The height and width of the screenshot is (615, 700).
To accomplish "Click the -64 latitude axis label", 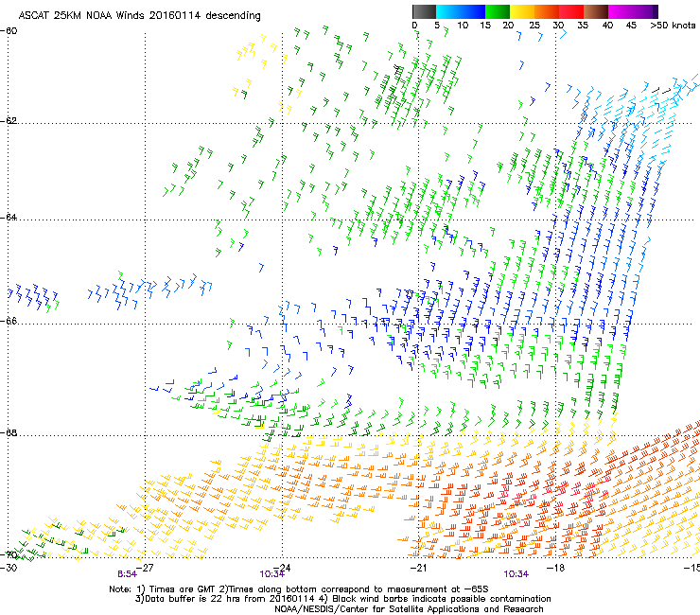I will click(9, 218).
